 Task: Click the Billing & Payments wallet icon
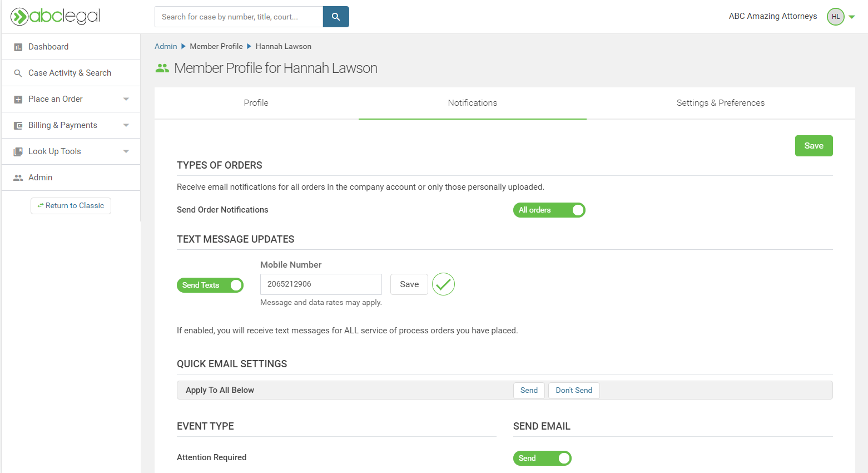18,126
